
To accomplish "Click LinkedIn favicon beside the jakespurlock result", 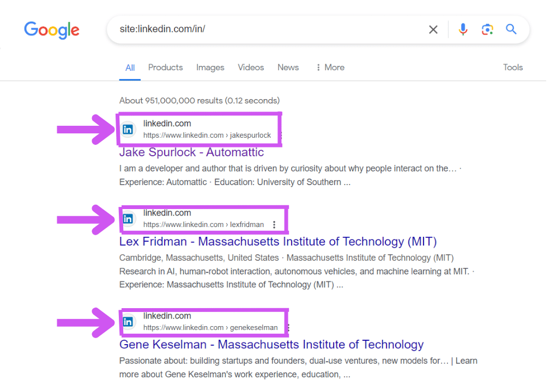I will tap(128, 130).
